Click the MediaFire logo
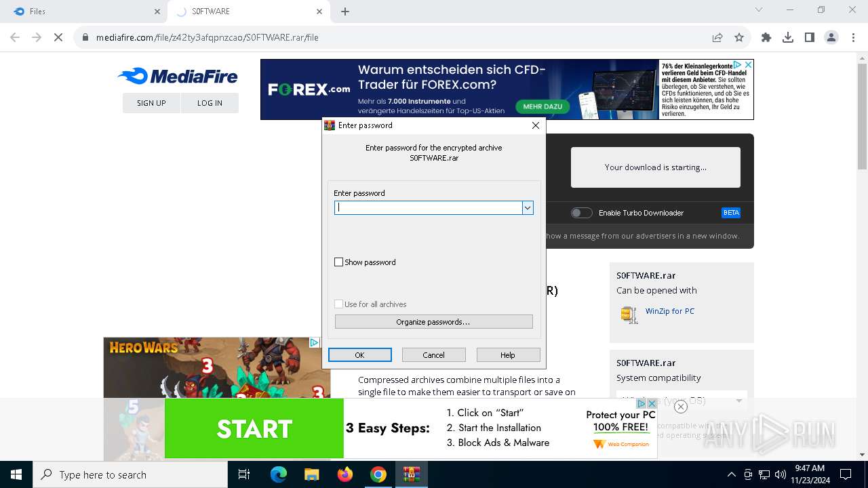Screen dimensions: 868x488 coord(178,77)
